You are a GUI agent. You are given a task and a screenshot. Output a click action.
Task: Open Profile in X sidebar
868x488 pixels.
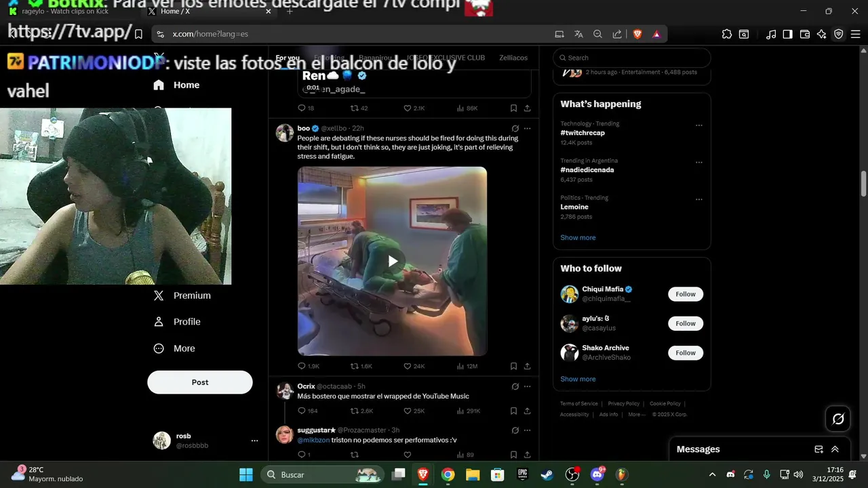[177, 322]
